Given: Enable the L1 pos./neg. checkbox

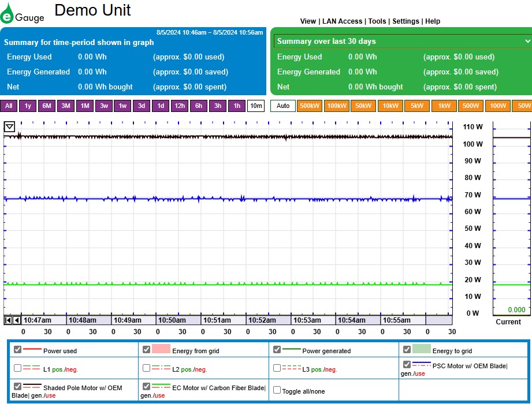Looking at the screenshot, I should [x=18, y=368].
